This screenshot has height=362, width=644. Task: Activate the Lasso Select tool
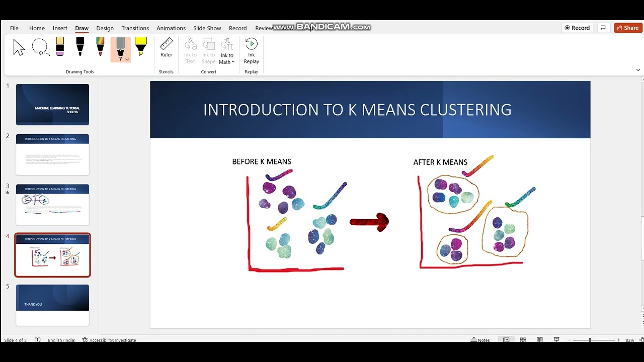[x=40, y=48]
